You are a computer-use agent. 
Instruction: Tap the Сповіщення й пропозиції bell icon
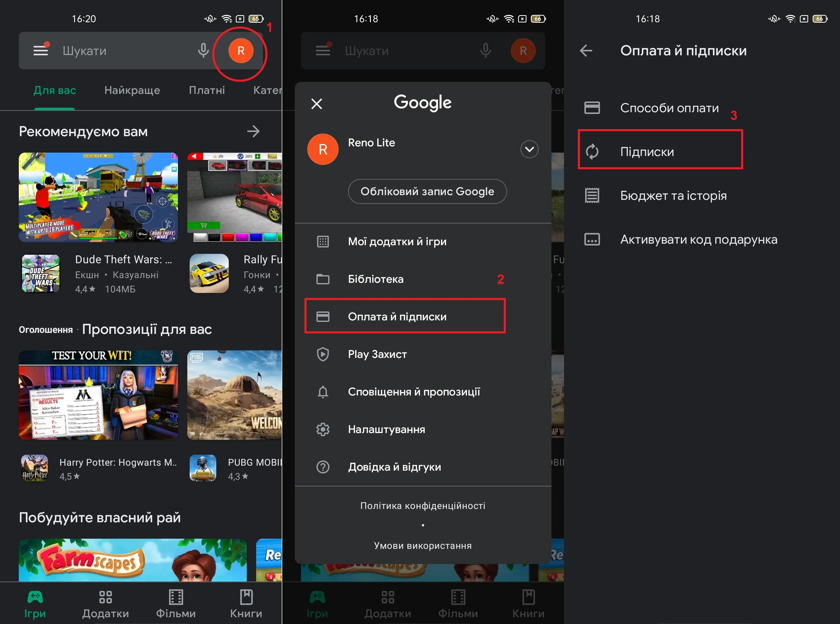pyautogui.click(x=322, y=392)
